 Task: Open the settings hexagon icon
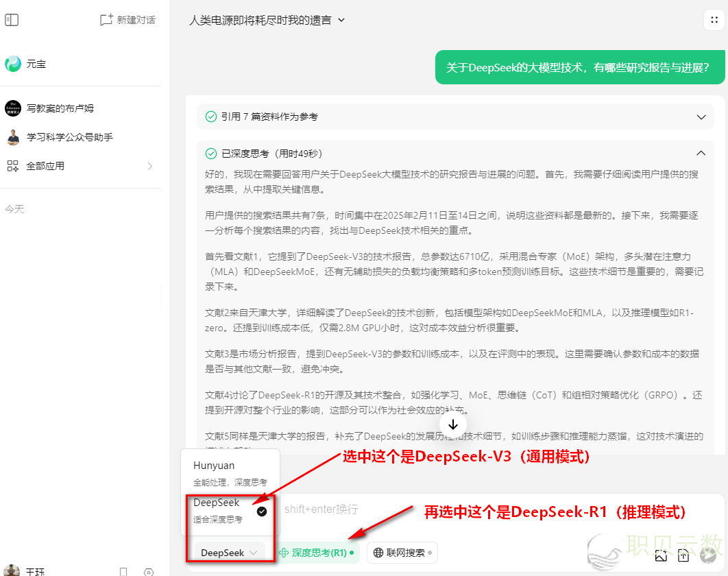[149, 572]
